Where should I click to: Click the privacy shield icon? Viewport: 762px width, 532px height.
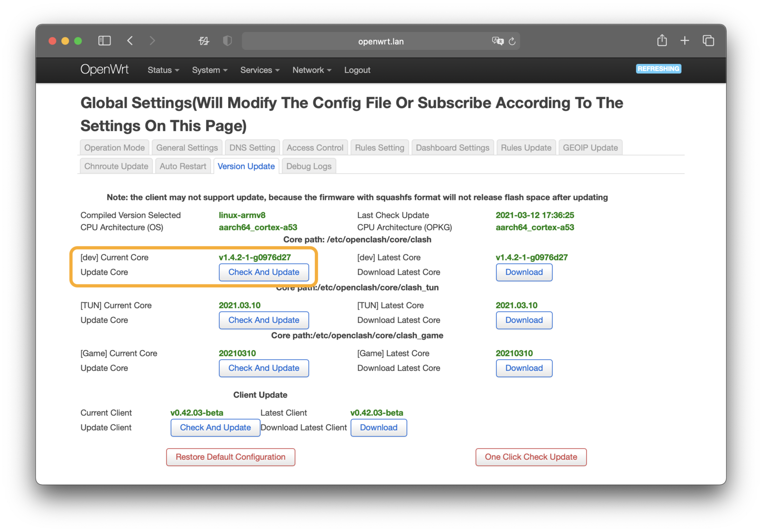coord(227,41)
